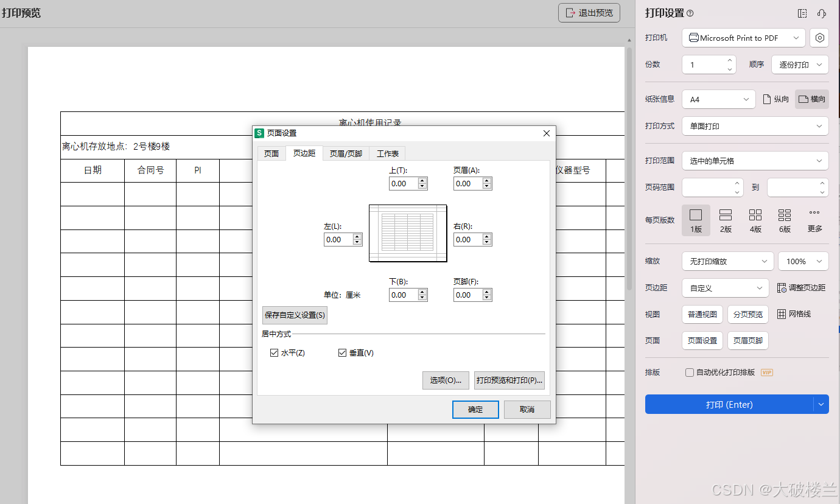
Task: Click the customer service headset icon
Action: 822,13
